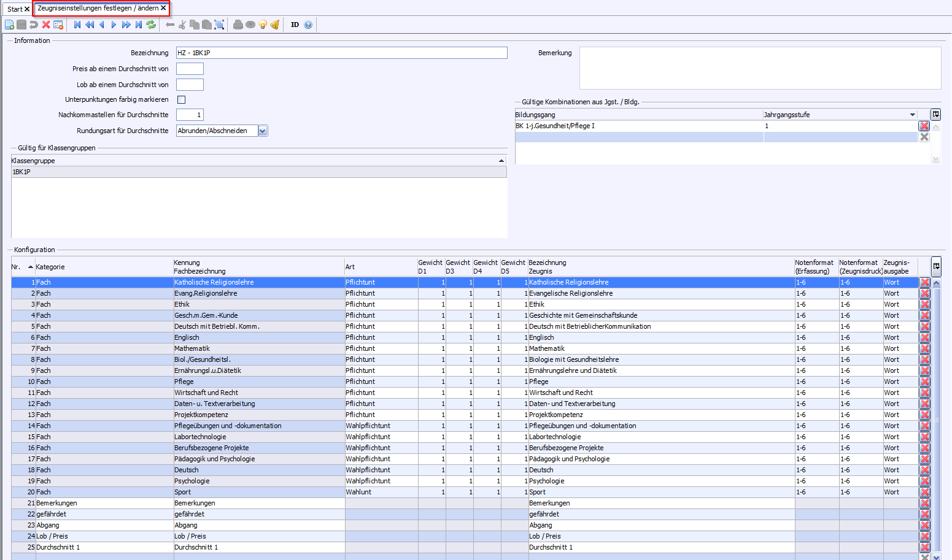Screen dimensions: 952x560
Task: Click the Bemerkung text area
Action: 760,68
